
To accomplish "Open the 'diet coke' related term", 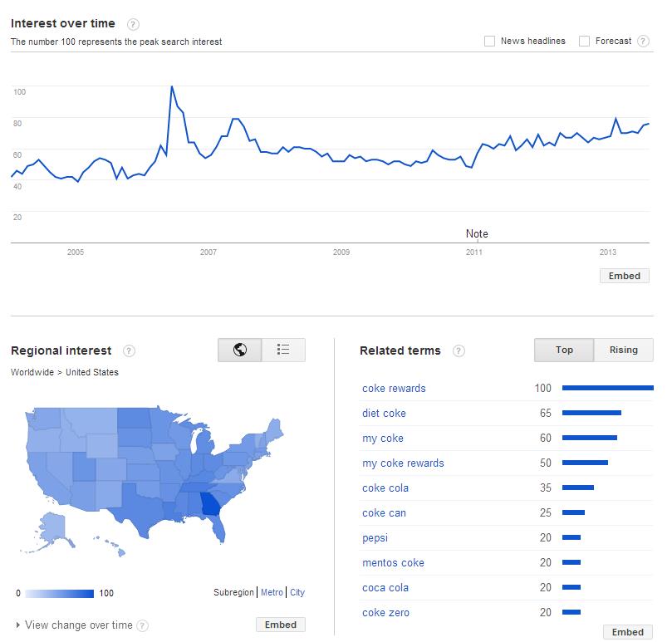I will point(384,413).
